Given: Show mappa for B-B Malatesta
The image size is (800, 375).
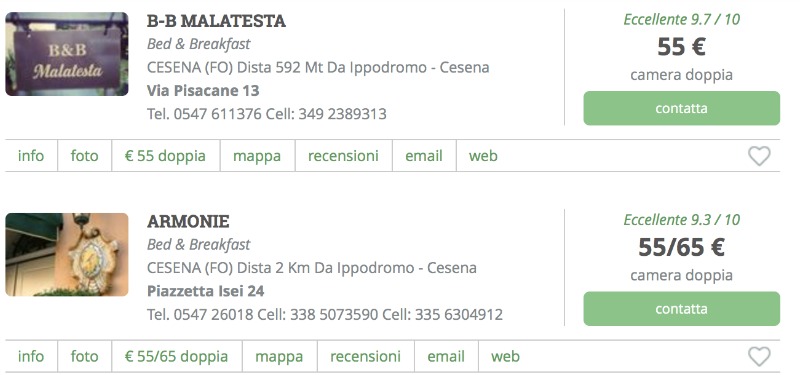Looking at the screenshot, I should 257,156.
